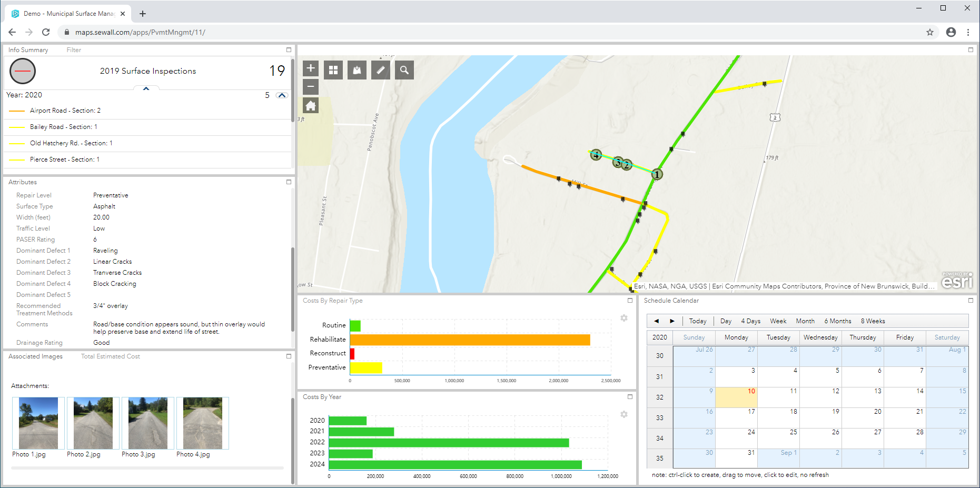Expand the 2019 Surface Inspections summary arrow

146,88
